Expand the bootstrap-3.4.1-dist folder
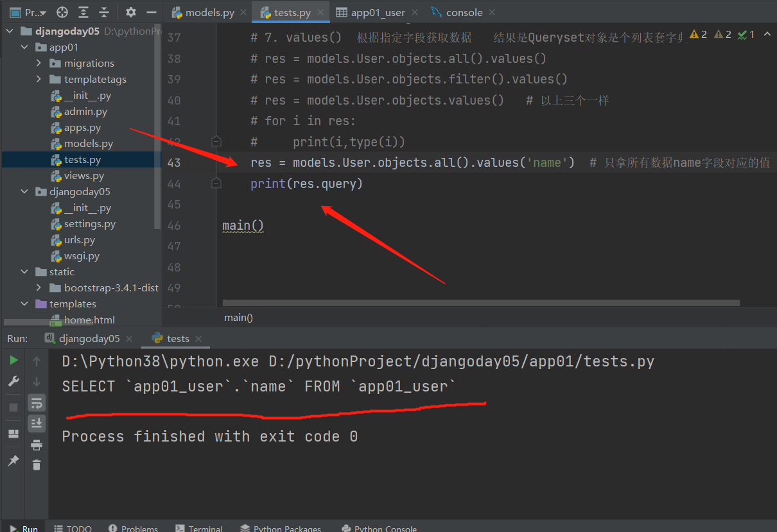The width and height of the screenshot is (777, 532). 39,287
